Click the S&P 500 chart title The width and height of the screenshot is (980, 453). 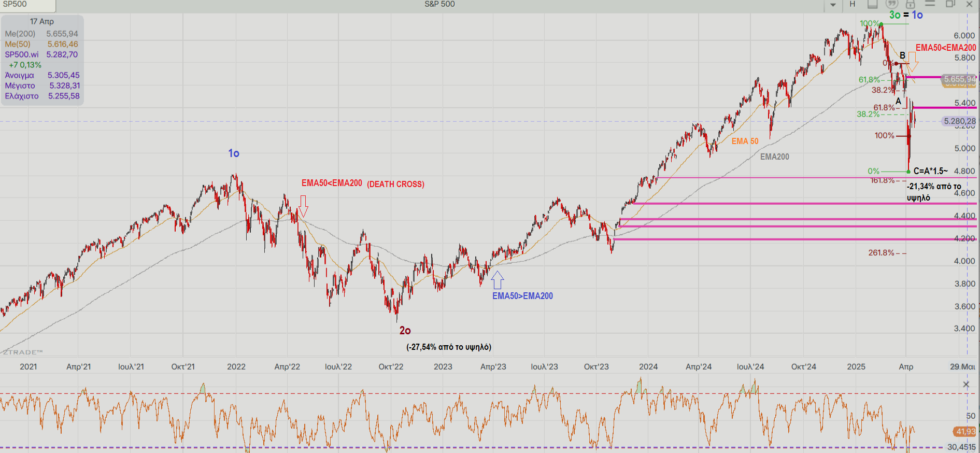click(439, 4)
